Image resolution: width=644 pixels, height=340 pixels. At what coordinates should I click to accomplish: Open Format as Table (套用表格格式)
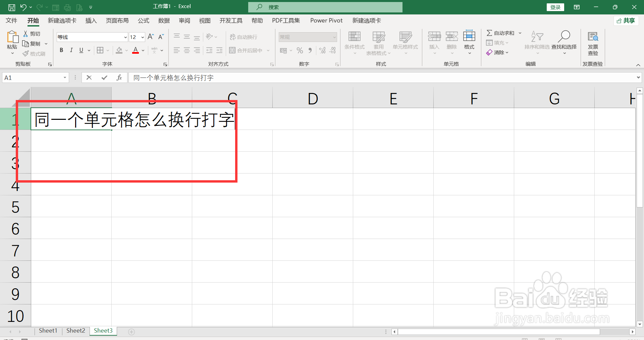[378, 43]
